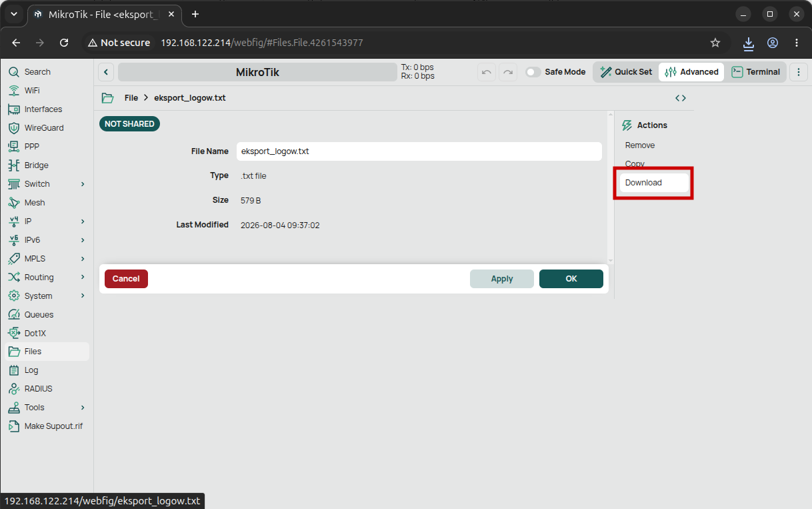Switch to Quick Set tab

(626, 72)
